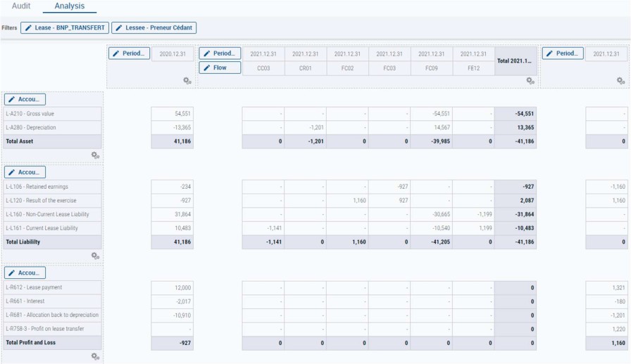Open settings gear below Total Liability
The image size is (631, 364).
pyautogui.click(x=95, y=256)
